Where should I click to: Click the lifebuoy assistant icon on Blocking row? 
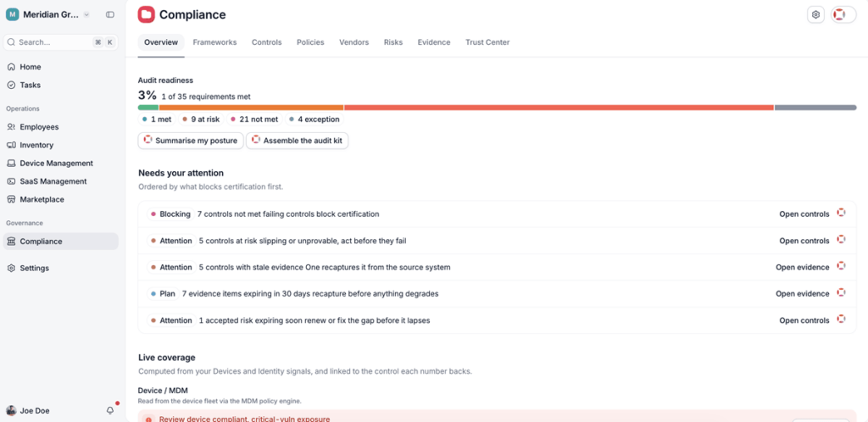click(x=841, y=213)
